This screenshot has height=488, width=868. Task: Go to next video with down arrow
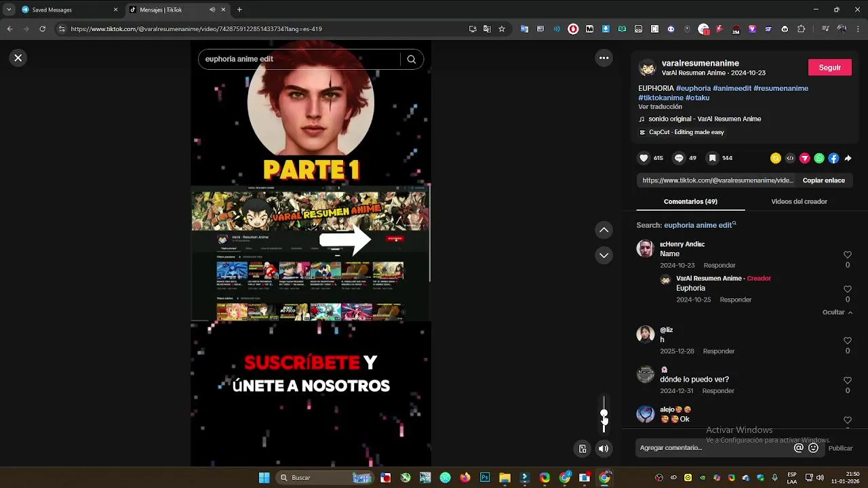coord(604,256)
